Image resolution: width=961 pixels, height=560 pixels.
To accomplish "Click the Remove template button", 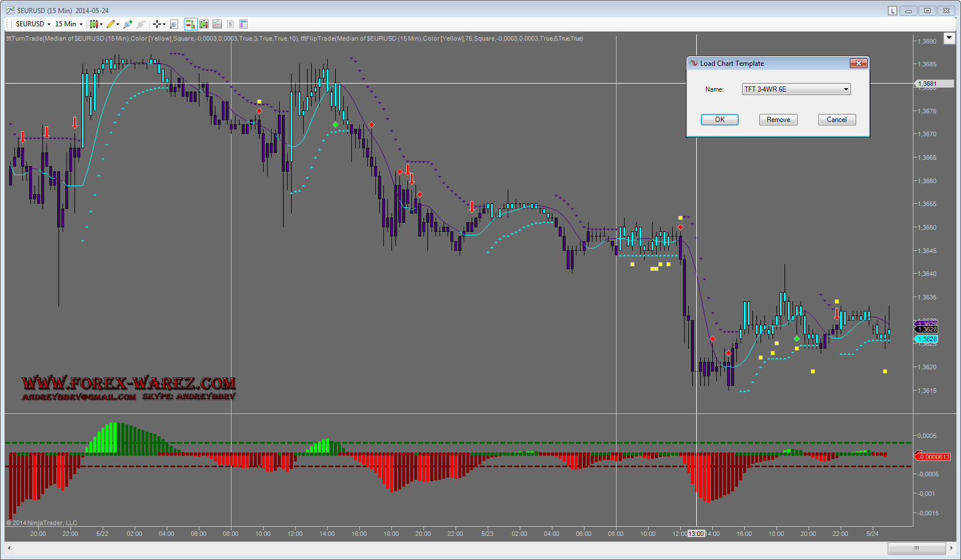I will (x=778, y=120).
